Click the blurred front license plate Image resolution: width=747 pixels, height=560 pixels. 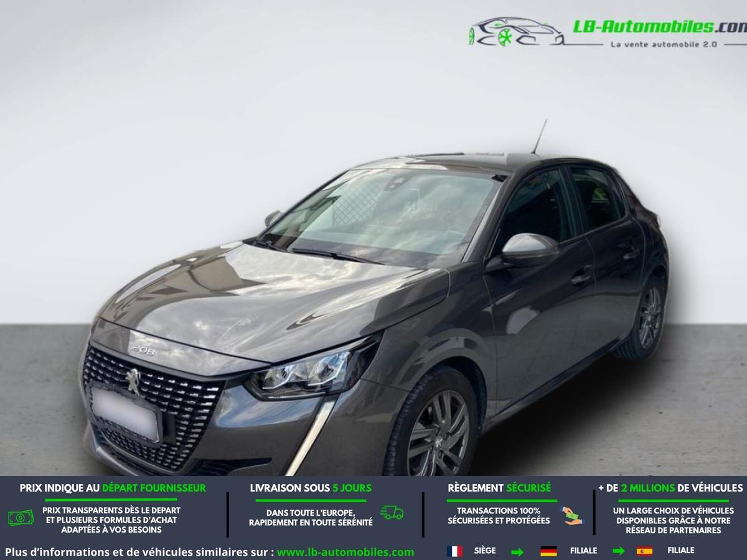pos(125,414)
